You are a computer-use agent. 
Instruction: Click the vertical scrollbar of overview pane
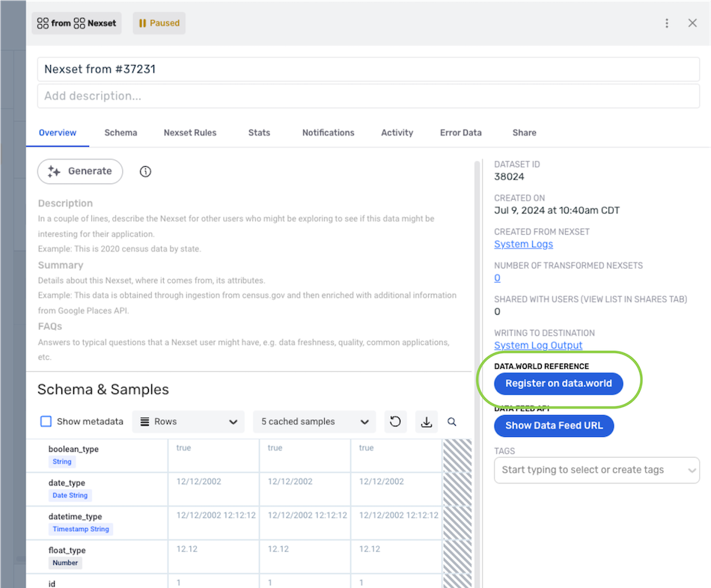click(477, 374)
